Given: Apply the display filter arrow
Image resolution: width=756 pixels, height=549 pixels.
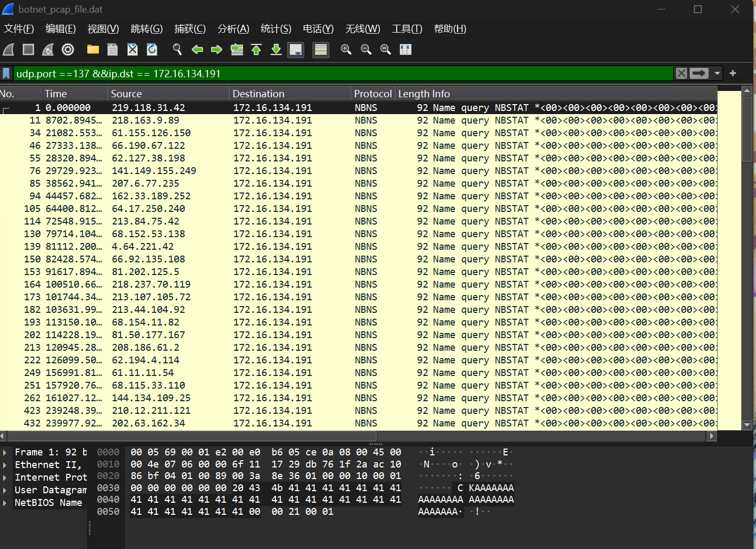Looking at the screenshot, I should (699, 74).
